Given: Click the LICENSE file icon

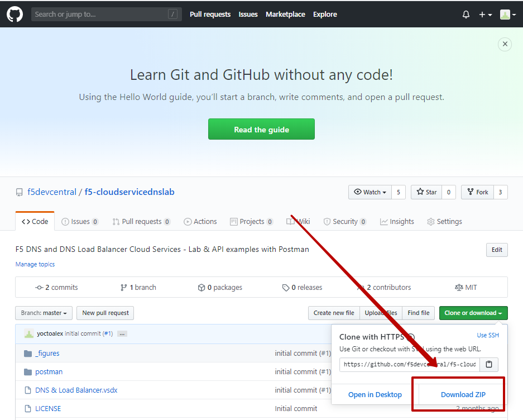Looking at the screenshot, I should click(28, 409).
